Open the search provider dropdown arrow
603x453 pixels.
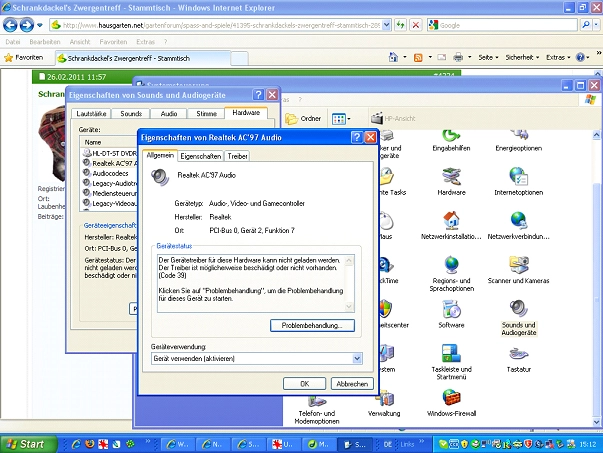coord(596,25)
